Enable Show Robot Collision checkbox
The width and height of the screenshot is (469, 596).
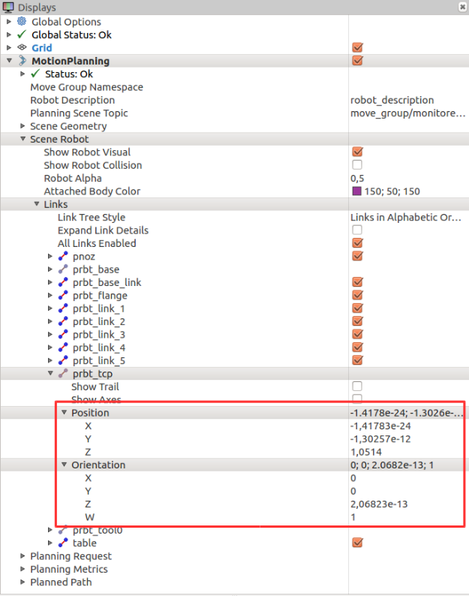click(357, 165)
